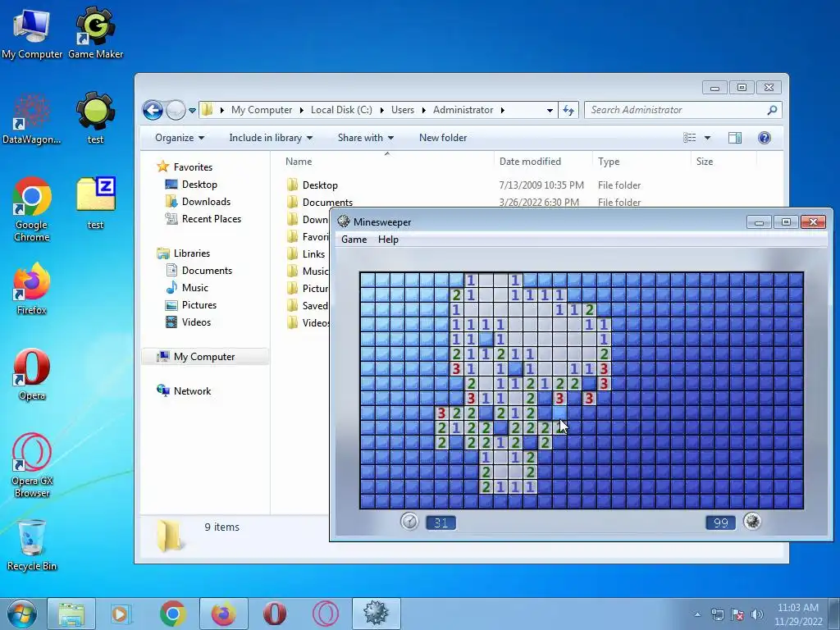Viewport: 840px width, 630px height.
Task: Open the Game Maker desktop shortcut
Action: click(x=95, y=33)
